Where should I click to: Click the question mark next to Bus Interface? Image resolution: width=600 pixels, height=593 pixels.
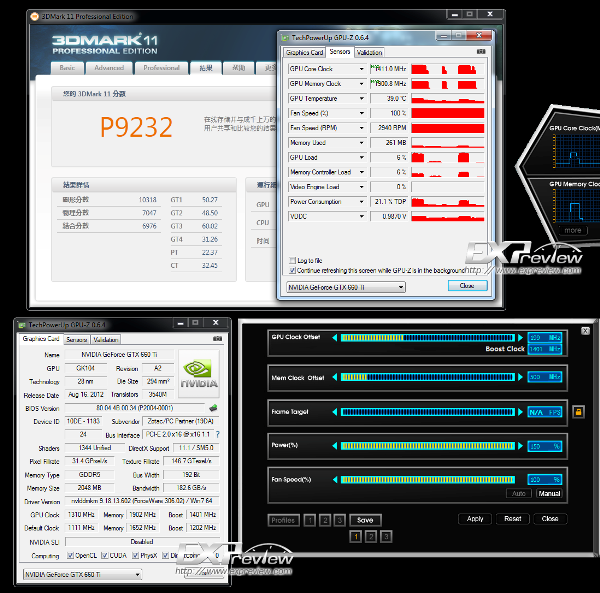click(x=217, y=434)
